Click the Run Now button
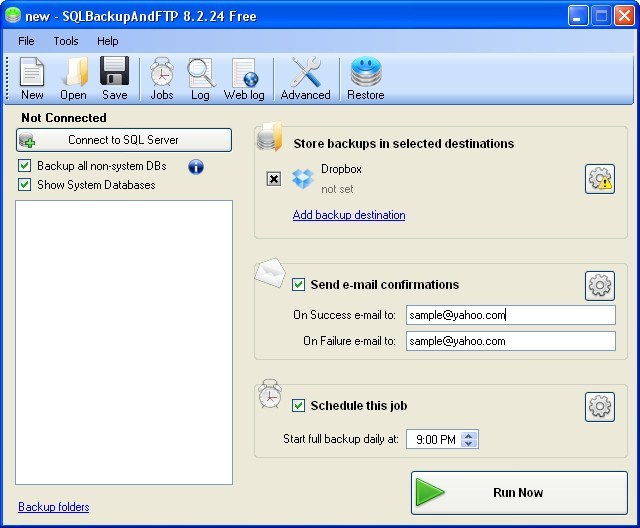The width and height of the screenshot is (640, 528). (519, 493)
